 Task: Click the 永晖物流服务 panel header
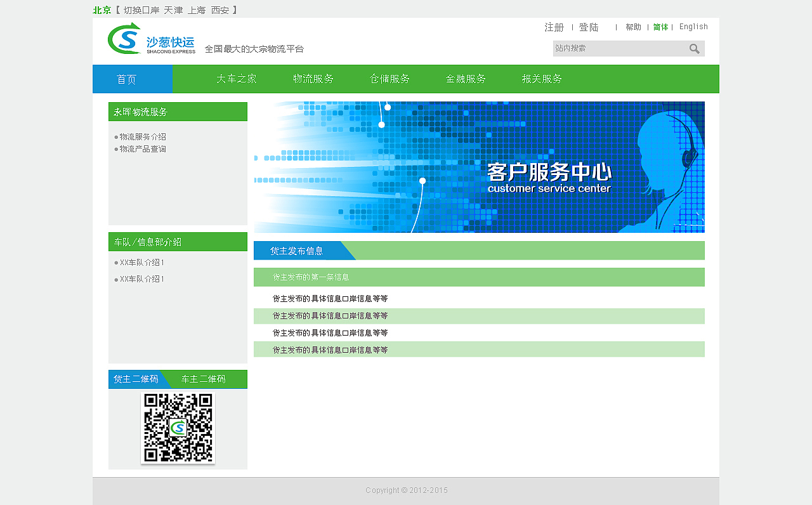click(x=178, y=112)
